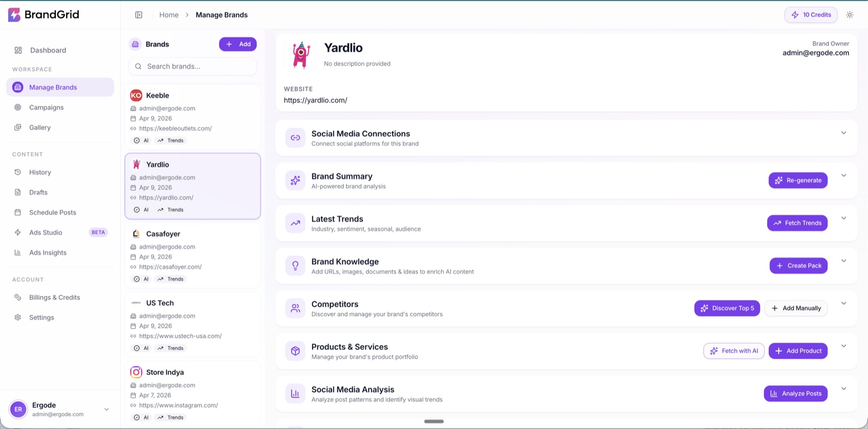868x429 pixels.
Task: Expand the Social Media Analysis section chevron
Action: tap(844, 388)
